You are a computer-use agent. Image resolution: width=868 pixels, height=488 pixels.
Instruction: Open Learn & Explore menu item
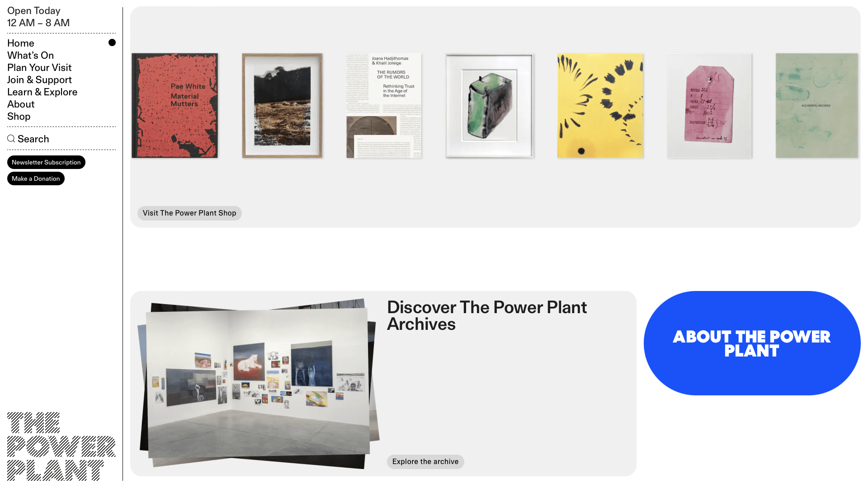[x=42, y=92]
